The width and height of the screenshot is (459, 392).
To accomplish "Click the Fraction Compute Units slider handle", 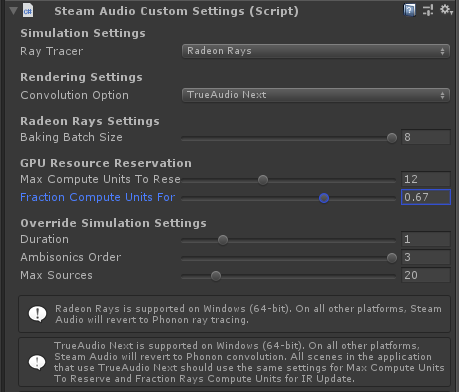I will point(324,198).
